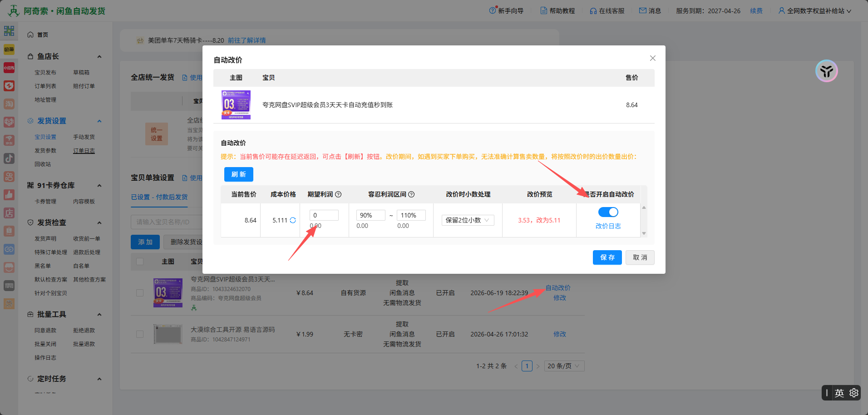Screen dimensions: 868x415
Task: Open the 保留2位小数 decimal handling dropdown
Action: 468,220
